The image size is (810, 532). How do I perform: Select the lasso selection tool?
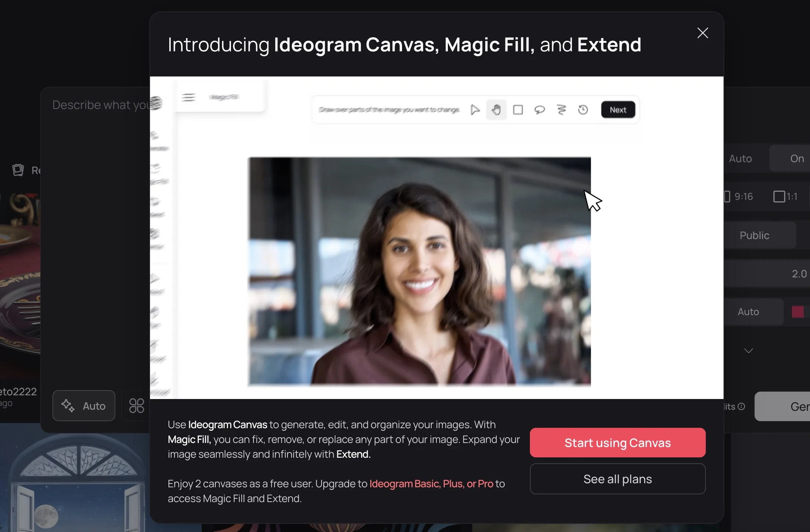point(539,109)
